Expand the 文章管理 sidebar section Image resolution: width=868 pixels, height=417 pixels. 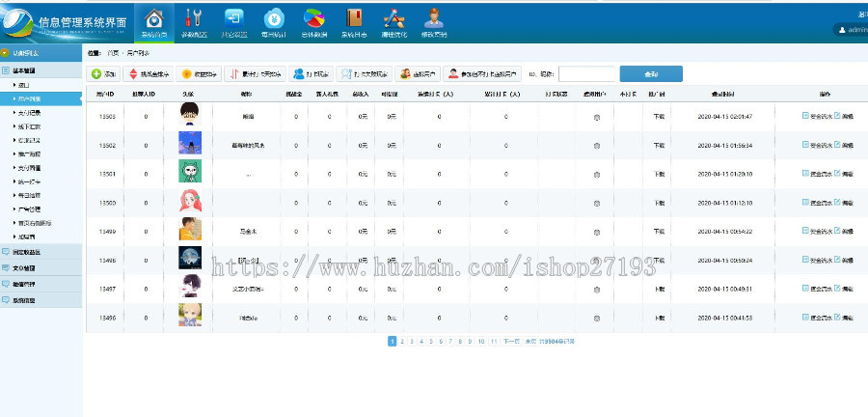click(41, 268)
